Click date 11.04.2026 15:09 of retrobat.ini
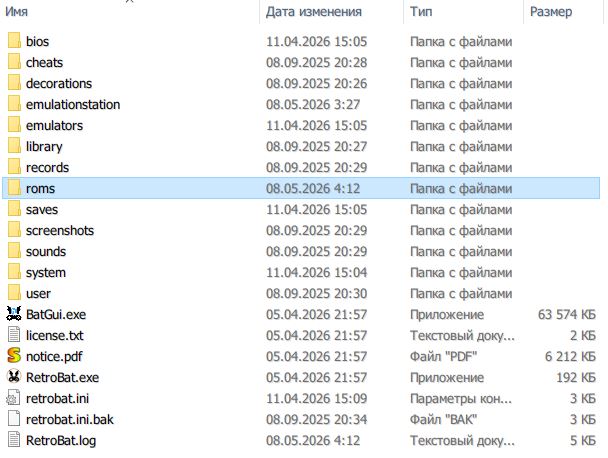 316,398
